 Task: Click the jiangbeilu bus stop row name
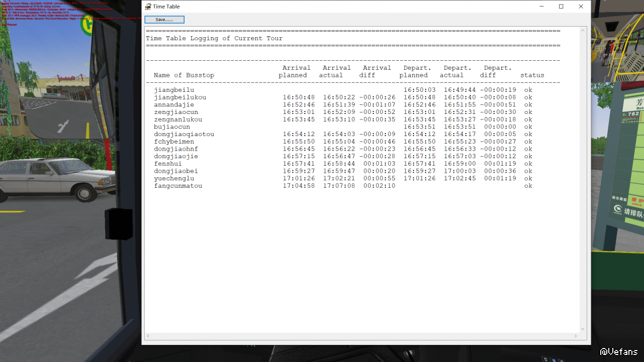(174, 90)
